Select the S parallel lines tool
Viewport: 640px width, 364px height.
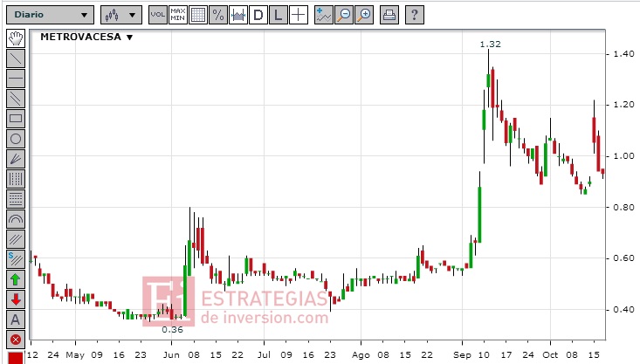(16, 259)
